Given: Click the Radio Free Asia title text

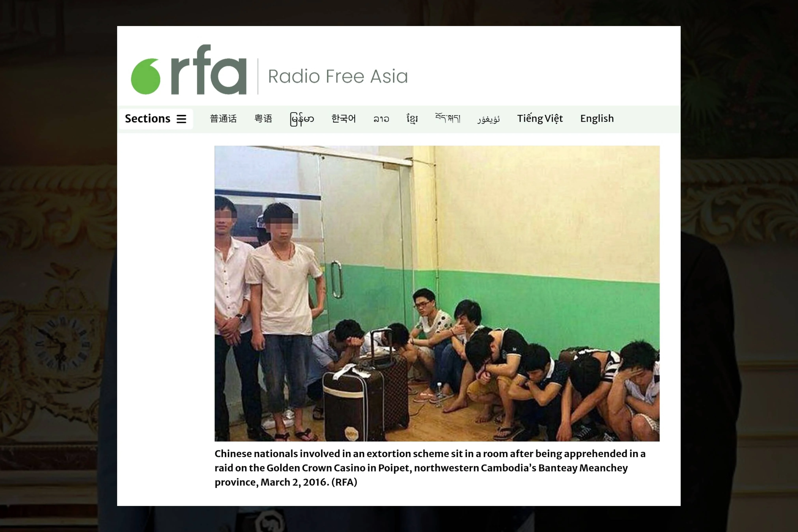Looking at the screenshot, I should 338,76.
